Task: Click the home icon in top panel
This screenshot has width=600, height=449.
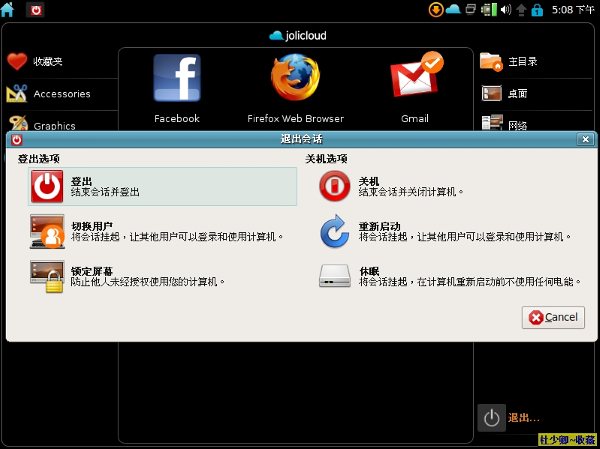Action: tap(8, 10)
